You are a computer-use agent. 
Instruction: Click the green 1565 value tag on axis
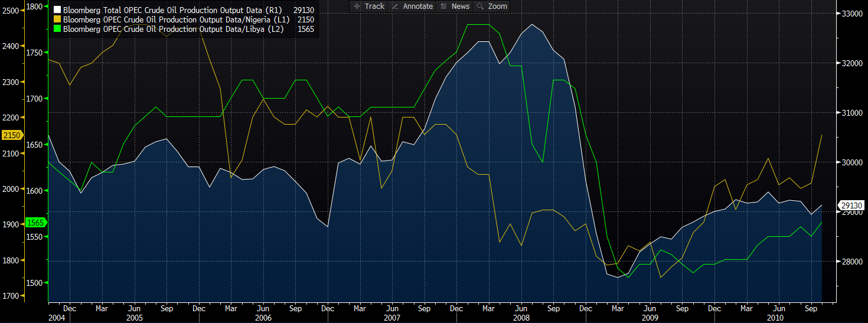coord(35,223)
